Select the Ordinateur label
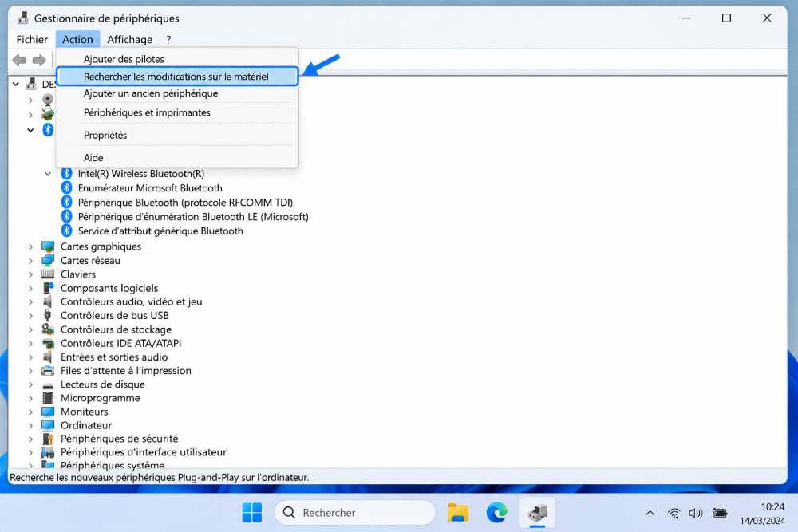Image resolution: width=798 pixels, height=532 pixels. (x=86, y=425)
